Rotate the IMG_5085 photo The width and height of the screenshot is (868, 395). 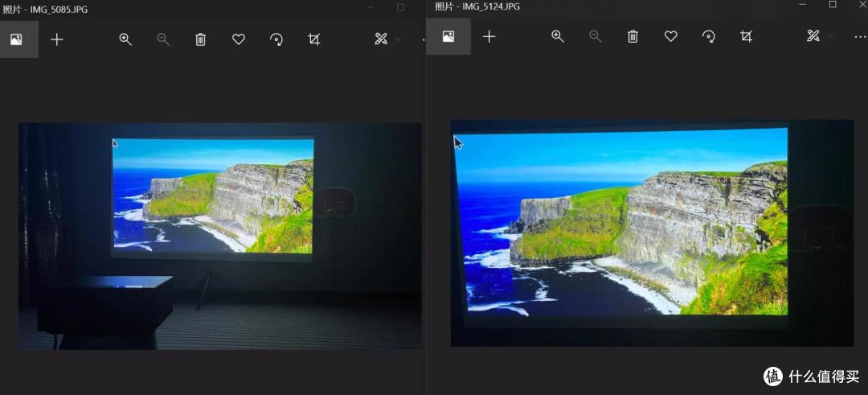tap(276, 39)
